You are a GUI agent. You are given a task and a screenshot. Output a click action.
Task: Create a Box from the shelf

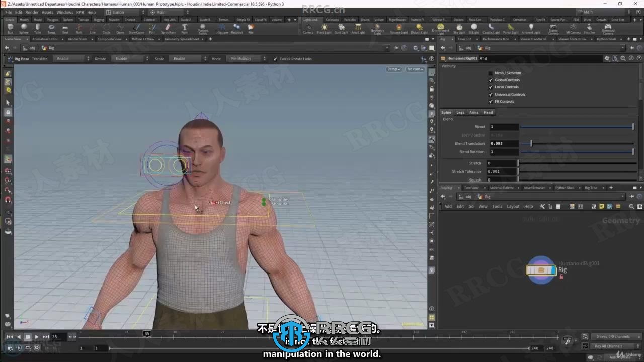pyautogui.click(x=10, y=29)
